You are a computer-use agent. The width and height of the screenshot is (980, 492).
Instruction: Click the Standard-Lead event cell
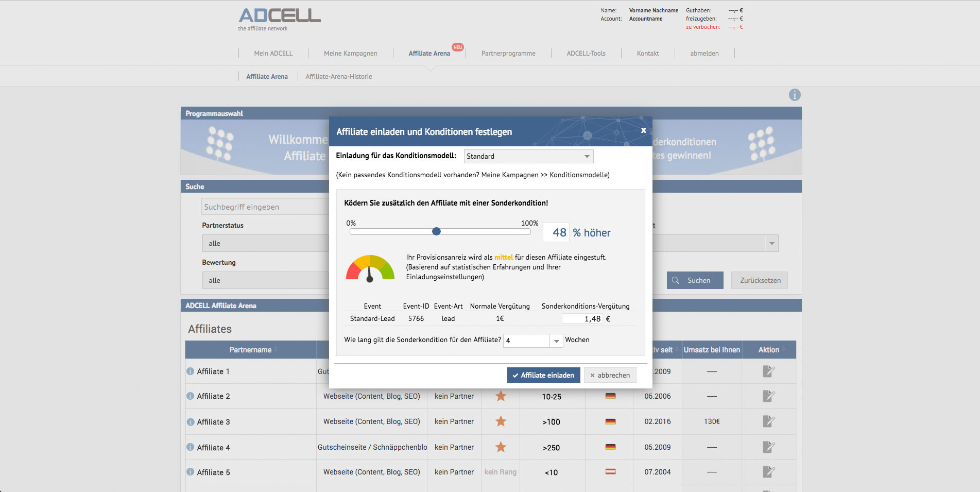pyautogui.click(x=372, y=318)
